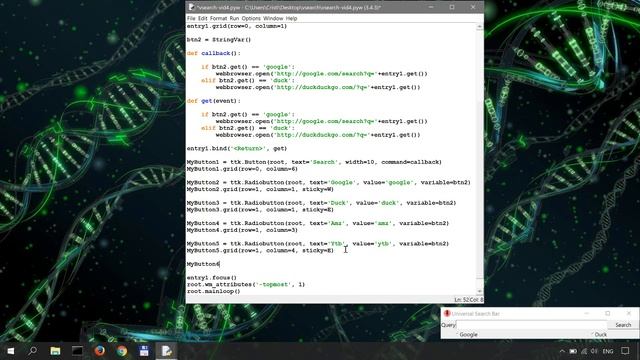
Task: Switch to IDLE editor taskbar icon
Action: pos(166,351)
